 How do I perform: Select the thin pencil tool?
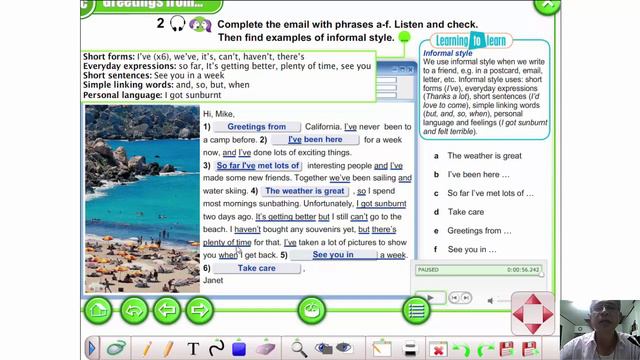coord(147,349)
